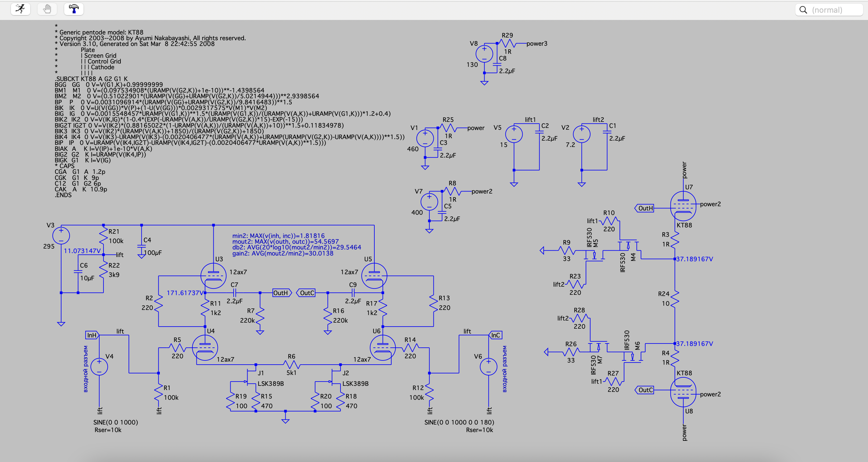
Task: Click the InH input port label
Action: (92, 335)
